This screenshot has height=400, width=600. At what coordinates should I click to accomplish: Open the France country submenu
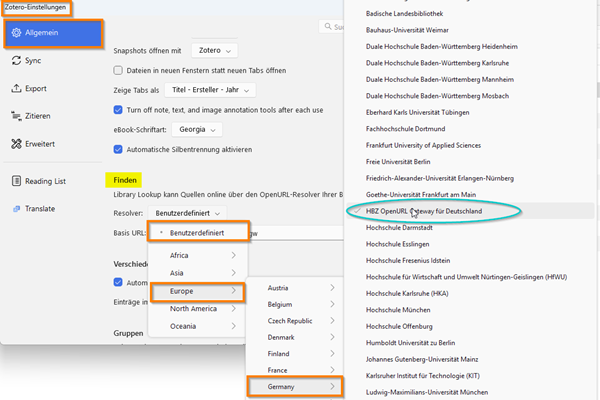click(295, 370)
